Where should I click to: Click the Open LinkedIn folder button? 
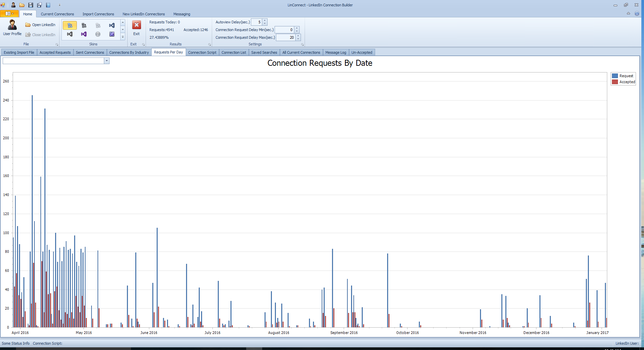tap(40, 25)
